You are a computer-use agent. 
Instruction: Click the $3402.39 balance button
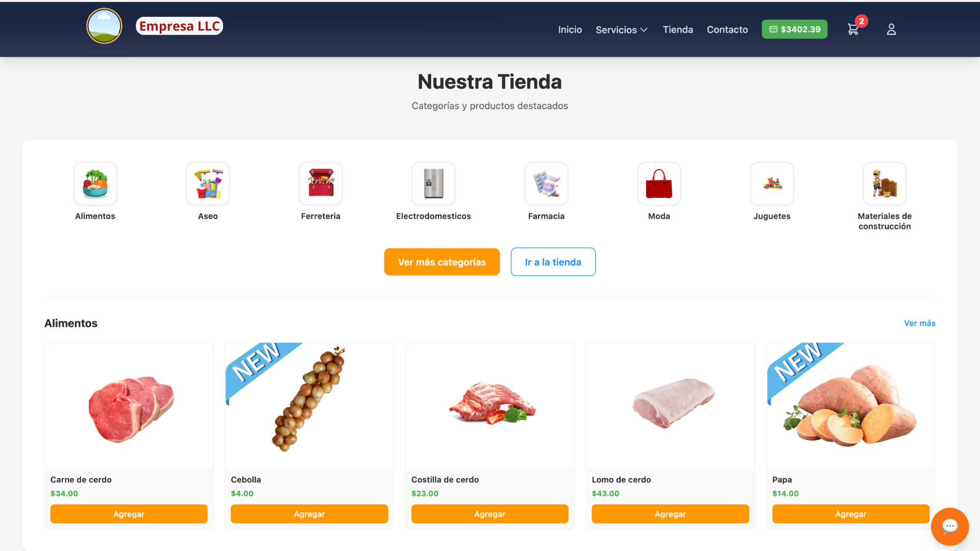pos(795,30)
